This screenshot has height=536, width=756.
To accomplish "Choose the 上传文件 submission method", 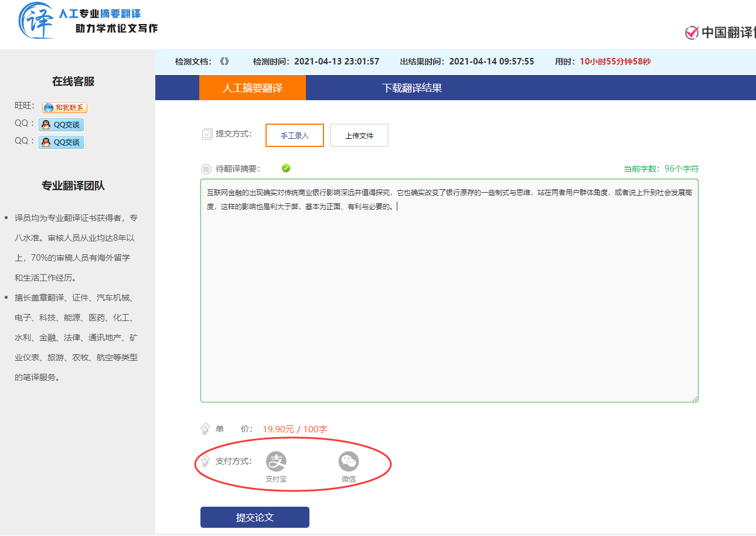I will [x=359, y=135].
